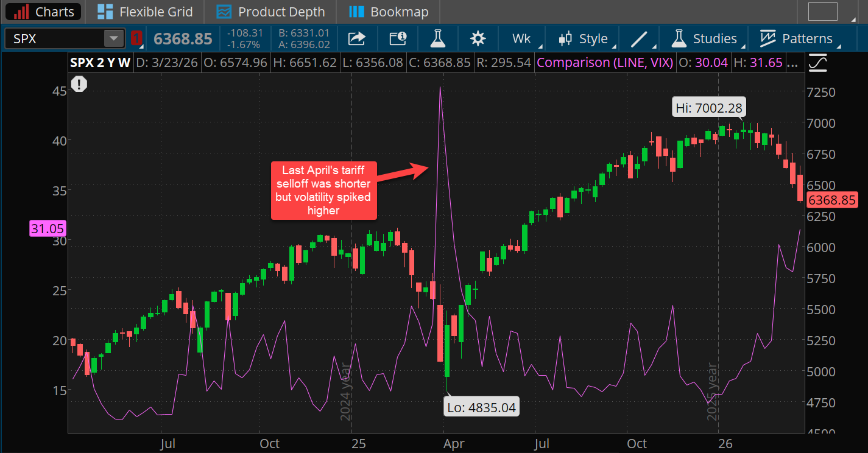Click the Comparison (LINE, VIX) label to toggle it
Viewport: 868px width, 453px height.
604,62
